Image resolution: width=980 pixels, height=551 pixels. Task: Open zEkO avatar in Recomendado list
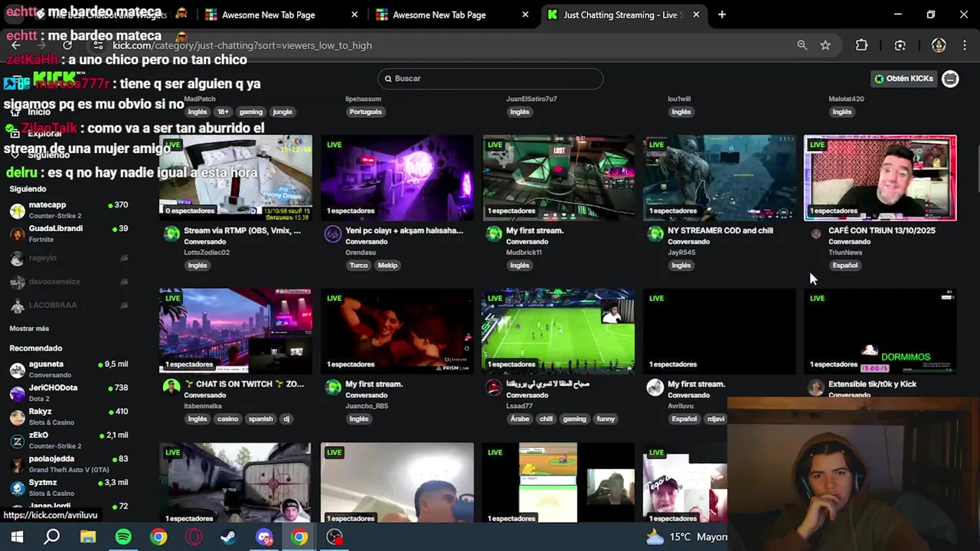pos(18,441)
